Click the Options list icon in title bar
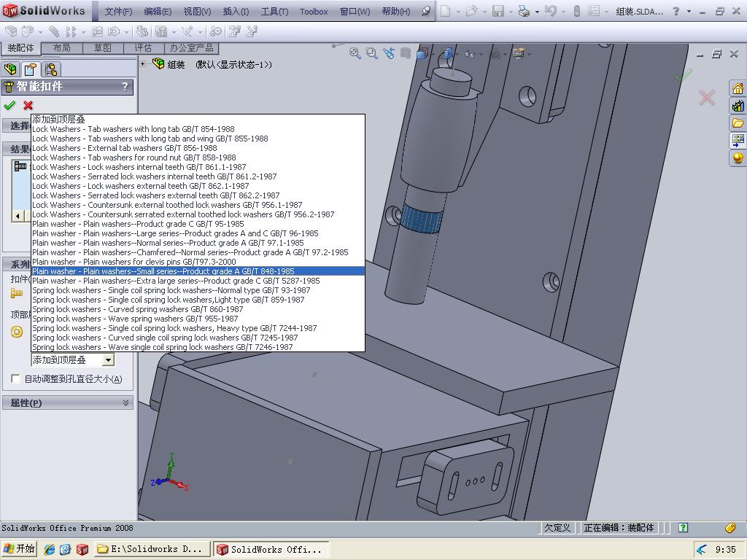This screenshot has height=560, width=747. [594, 11]
